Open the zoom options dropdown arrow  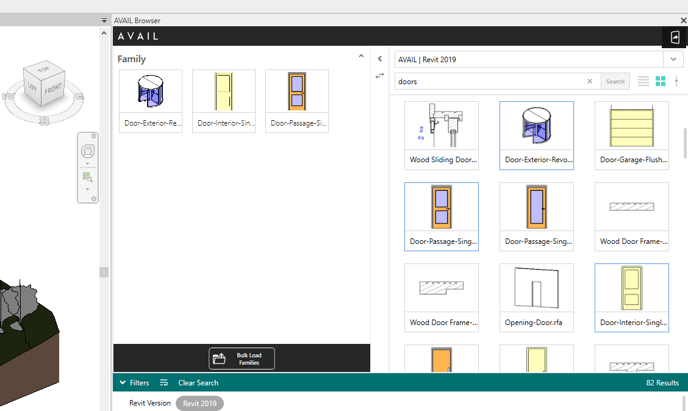[88, 189]
